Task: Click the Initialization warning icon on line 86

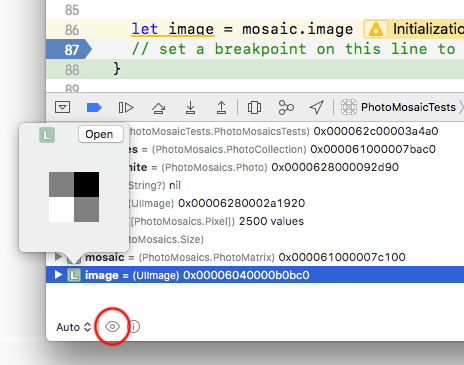Action: coord(376,29)
